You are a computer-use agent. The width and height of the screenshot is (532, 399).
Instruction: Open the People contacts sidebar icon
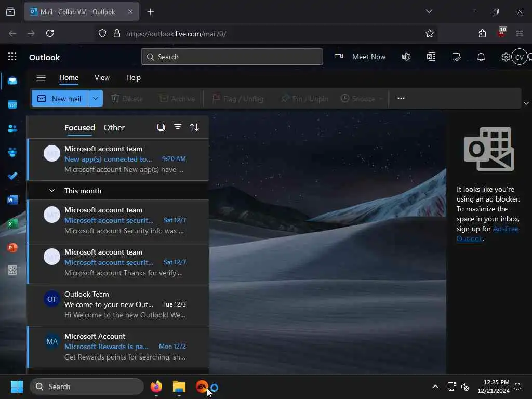[12, 129]
